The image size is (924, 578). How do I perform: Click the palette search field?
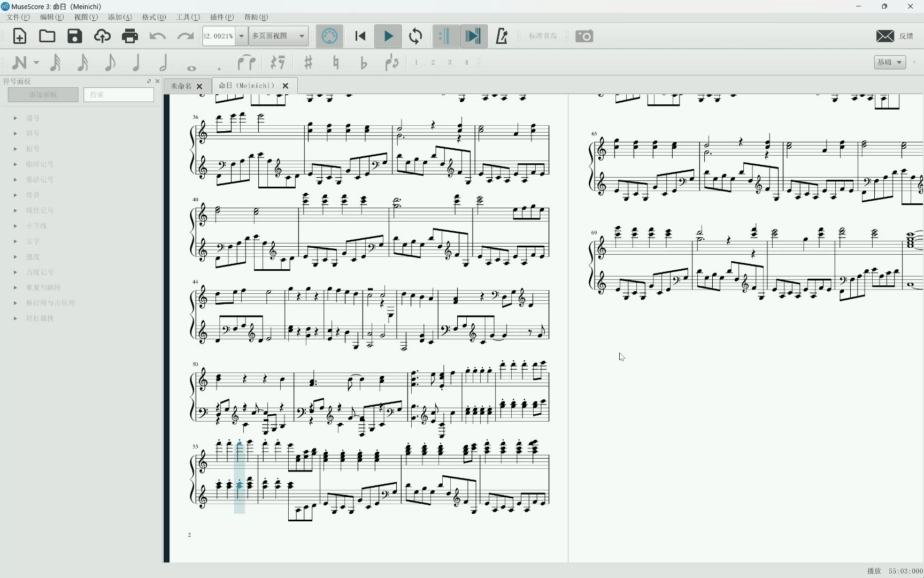pos(119,95)
